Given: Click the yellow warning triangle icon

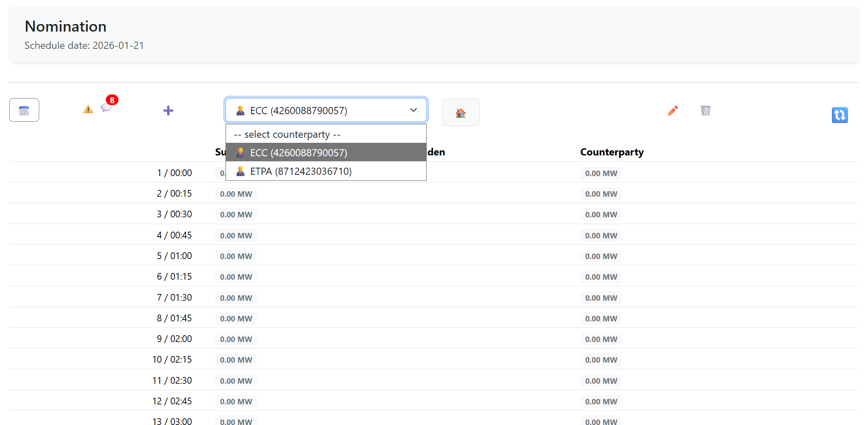Looking at the screenshot, I should click(88, 110).
